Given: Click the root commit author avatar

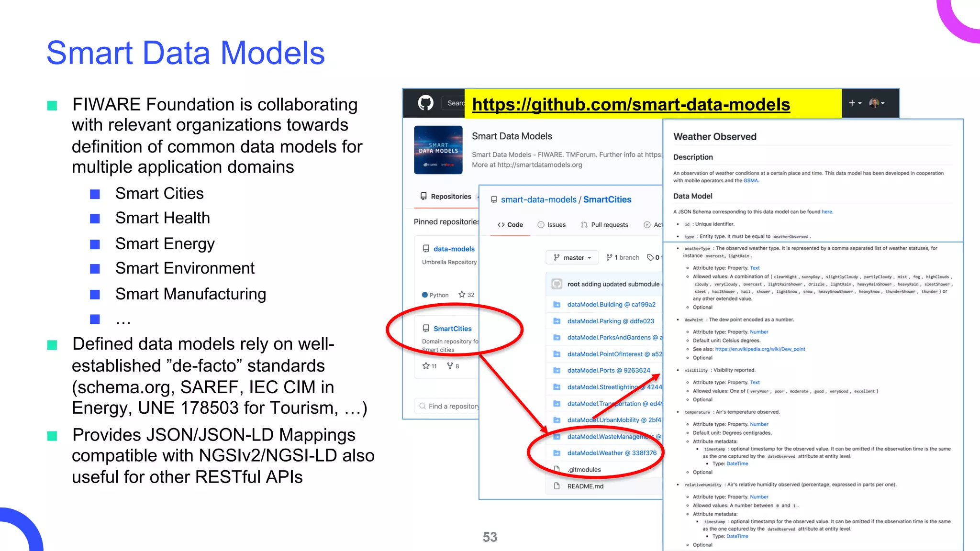Looking at the screenshot, I should 557,284.
